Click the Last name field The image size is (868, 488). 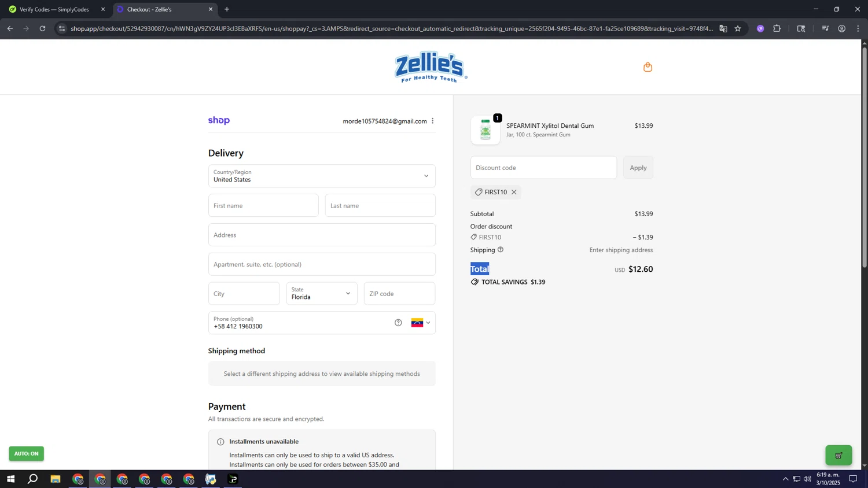click(380, 205)
